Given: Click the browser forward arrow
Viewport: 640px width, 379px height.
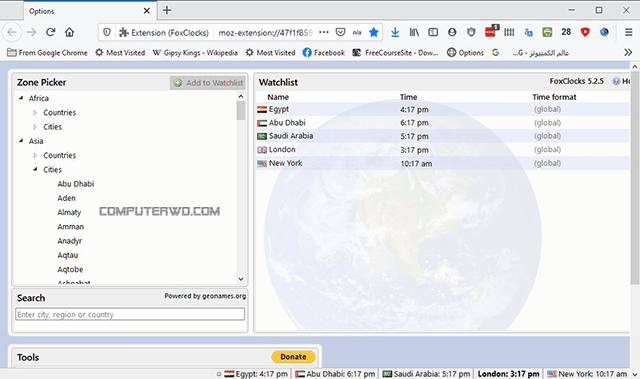Looking at the screenshot, I should coord(31,32).
